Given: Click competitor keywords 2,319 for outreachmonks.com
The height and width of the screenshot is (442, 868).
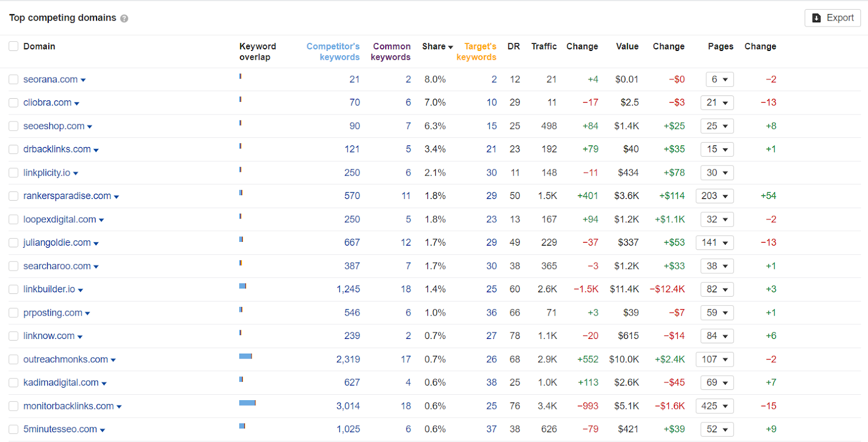Looking at the screenshot, I should (348, 360).
